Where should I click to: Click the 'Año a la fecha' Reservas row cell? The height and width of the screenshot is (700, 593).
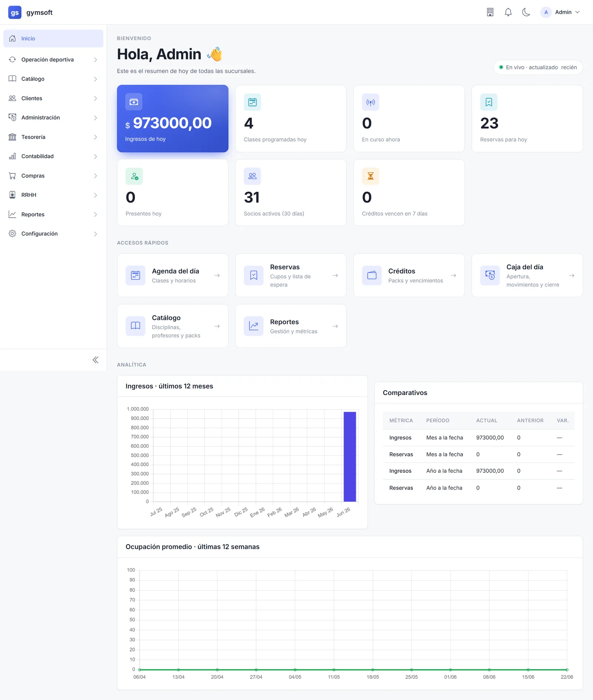[444, 488]
